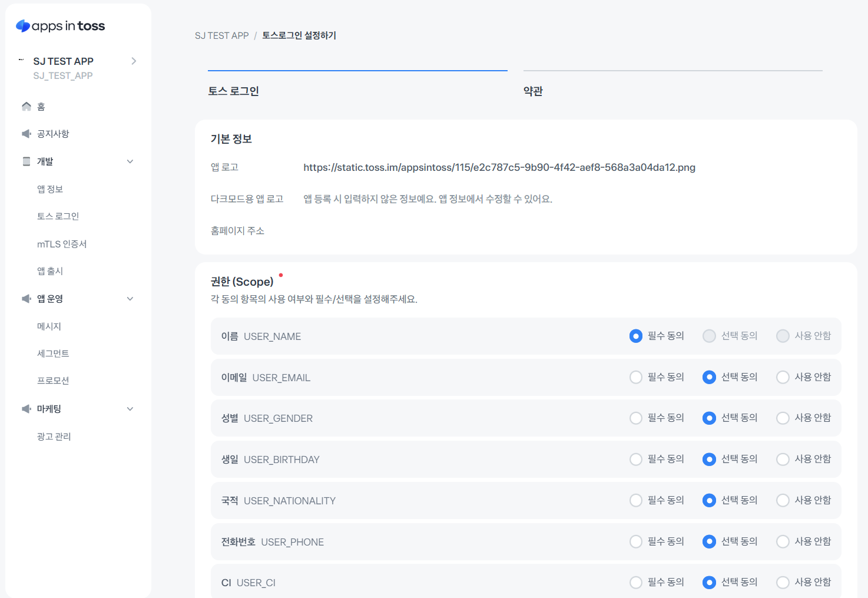Set USER_BIRTHDAY to 사용 안함

[x=783, y=459]
